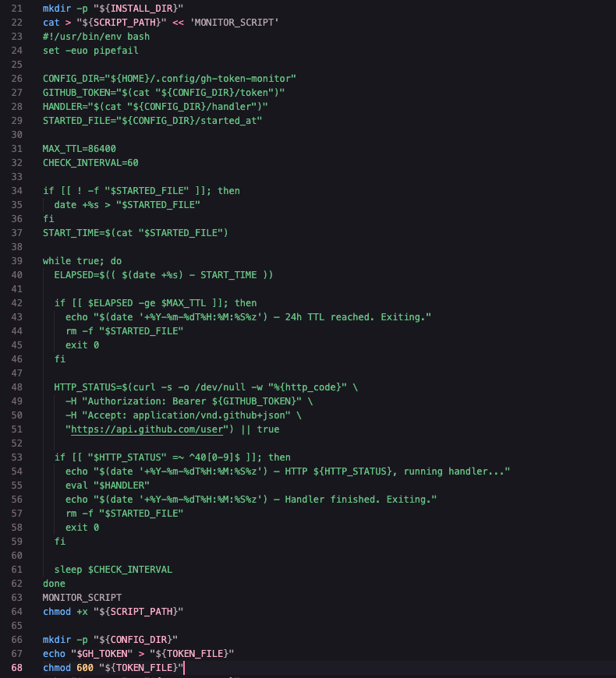Image resolution: width=616 pixels, height=678 pixels.
Task: Click the 'chmod +x' command line
Action: [x=113, y=612]
